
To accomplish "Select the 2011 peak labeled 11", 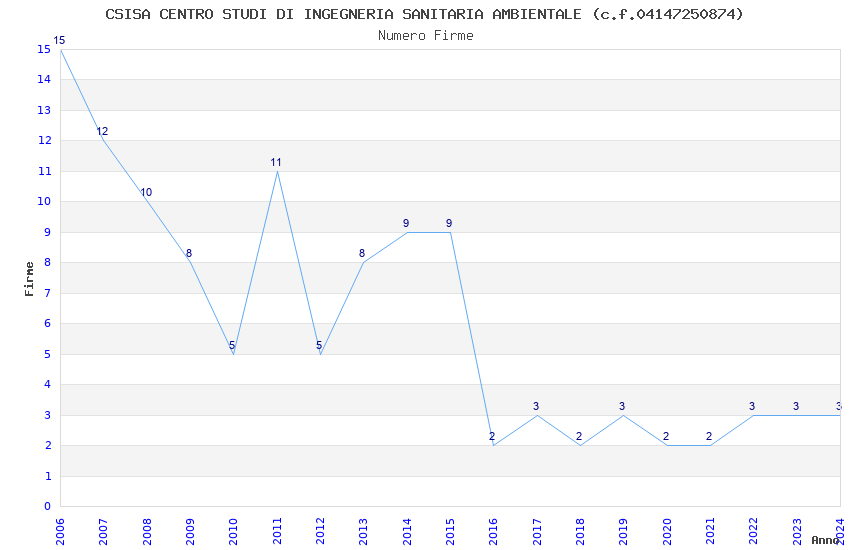I will coord(277,171).
